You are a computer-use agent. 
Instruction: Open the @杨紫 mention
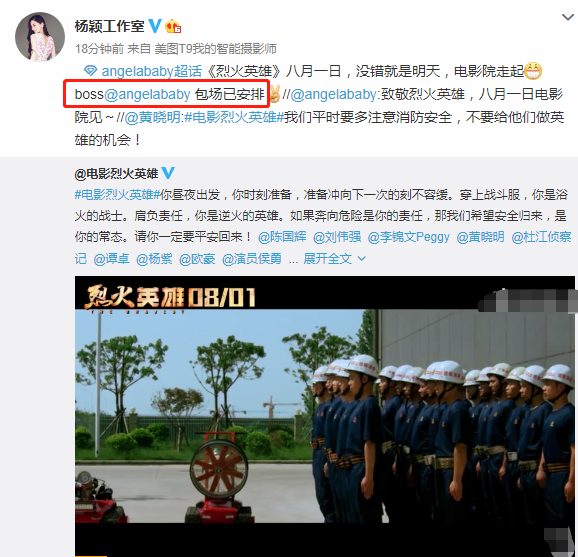point(154,259)
